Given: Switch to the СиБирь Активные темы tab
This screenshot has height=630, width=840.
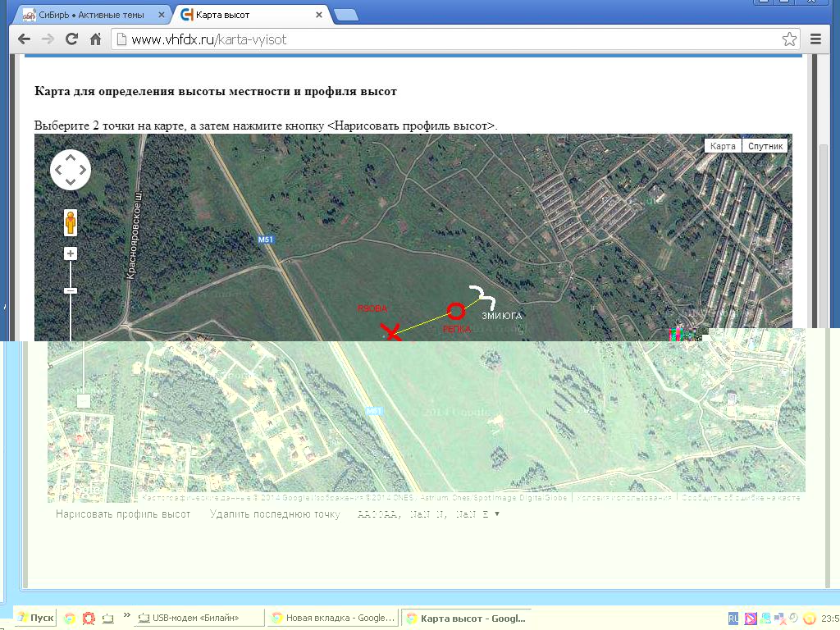Looking at the screenshot, I should coord(92,15).
